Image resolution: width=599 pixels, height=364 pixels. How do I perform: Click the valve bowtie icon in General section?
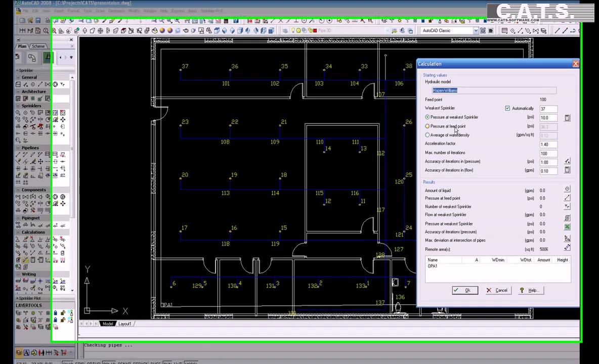click(x=48, y=84)
